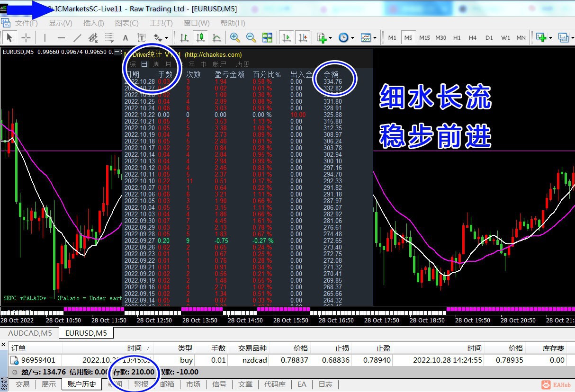Zoom out of the chart

tap(251, 38)
